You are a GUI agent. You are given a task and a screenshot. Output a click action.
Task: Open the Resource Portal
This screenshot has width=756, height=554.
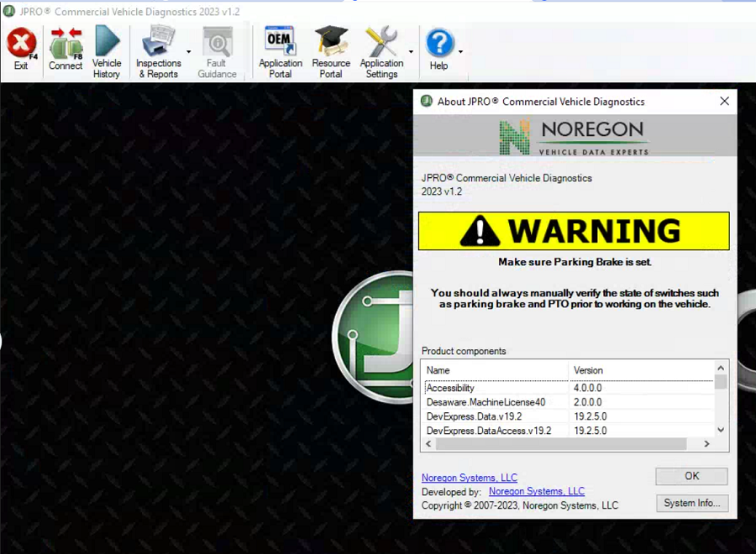(331, 53)
